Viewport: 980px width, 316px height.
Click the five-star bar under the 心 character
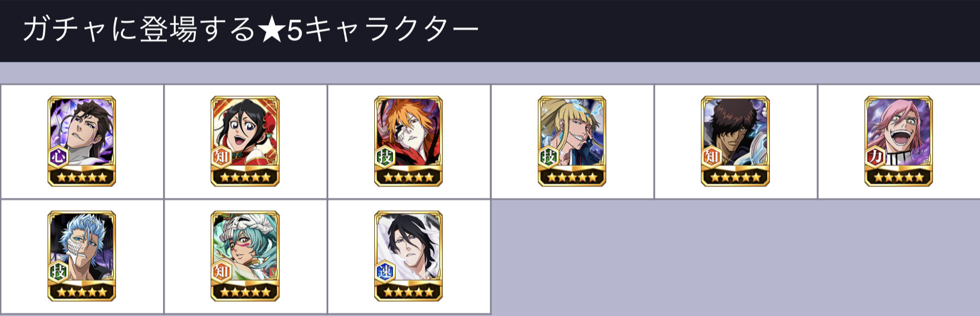[x=82, y=177]
